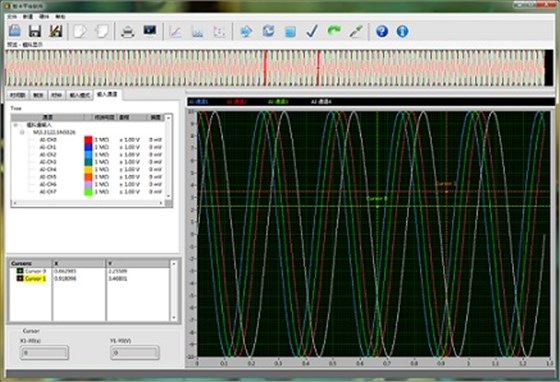Click the left X1-X0 cursor delta field
The image size is (560, 382).
coord(44,353)
